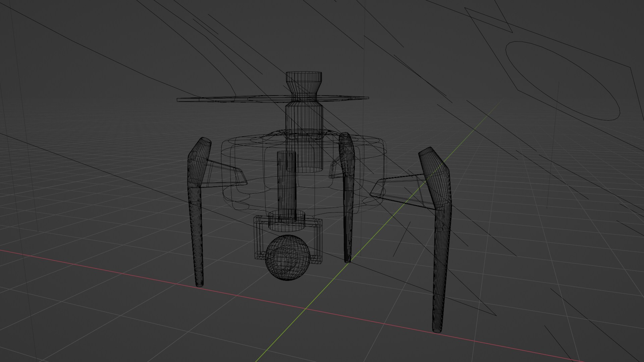
Task: Select the rounded drone body shell
Action: [304, 174]
